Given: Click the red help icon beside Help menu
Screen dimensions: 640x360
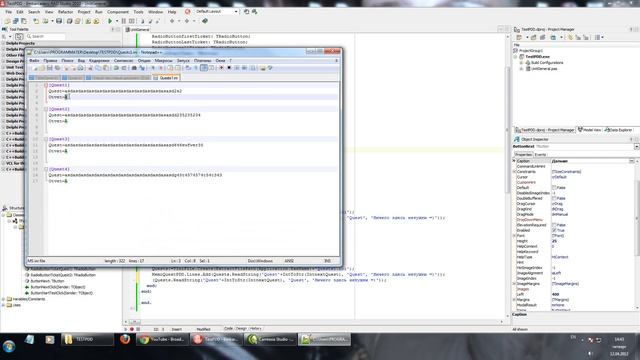Looking at the screenshot, I should click(187, 12).
